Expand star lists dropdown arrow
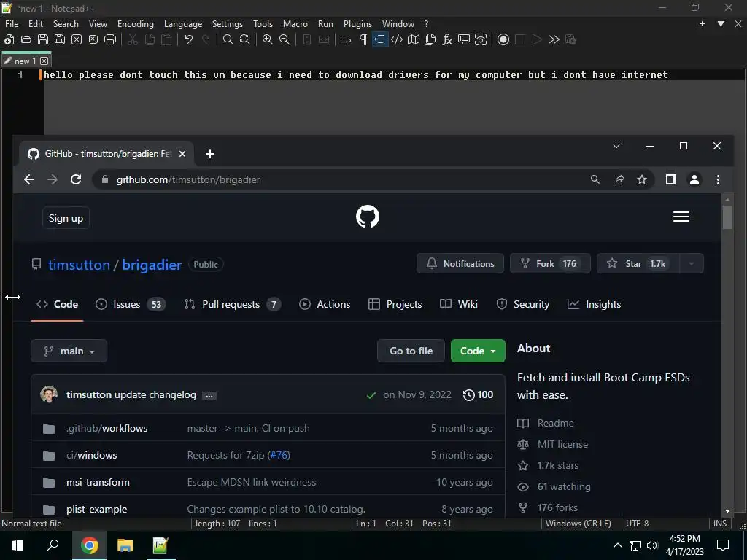 click(x=692, y=263)
